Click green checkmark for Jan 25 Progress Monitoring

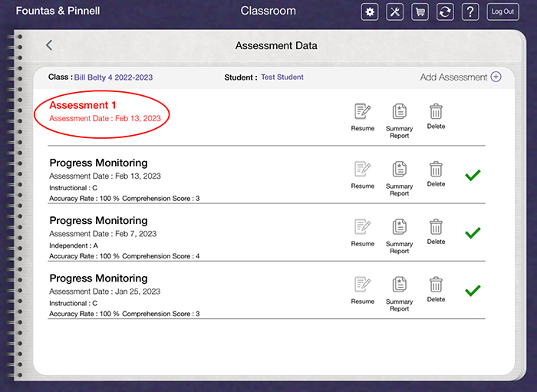(473, 290)
